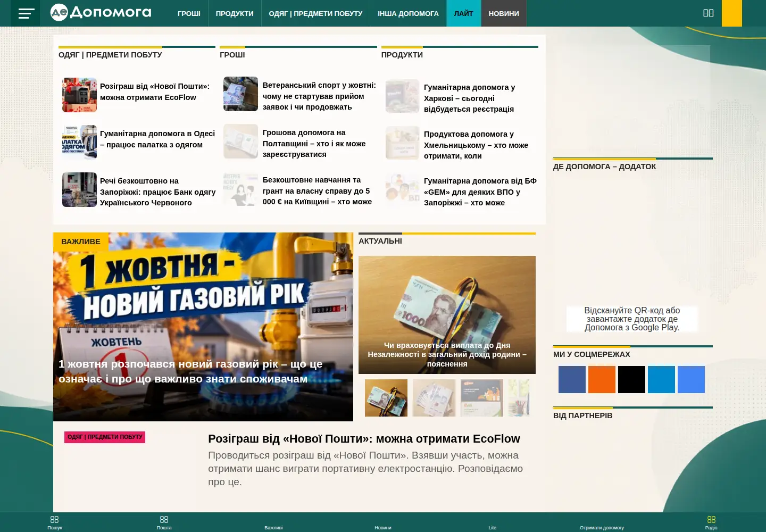Switch to the НОВИНИ tab
This screenshot has height=532, width=766.
[504, 13]
